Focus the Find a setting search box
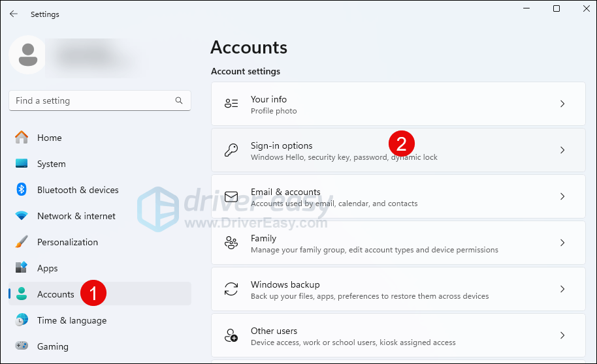 coord(91,100)
